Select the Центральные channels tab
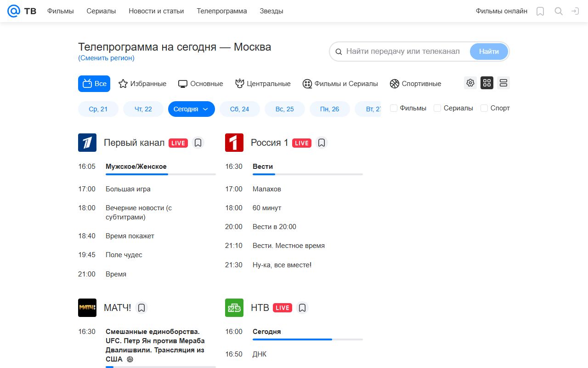Image resolution: width=588 pixels, height=368 pixels. point(263,84)
